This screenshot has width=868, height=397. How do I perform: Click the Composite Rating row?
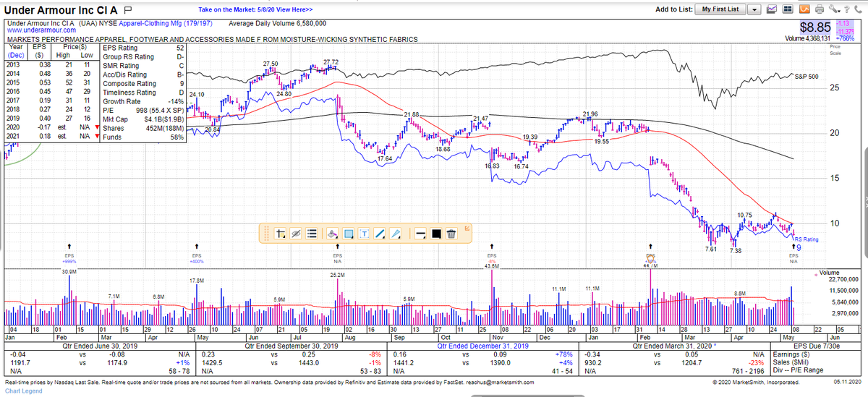(x=144, y=83)
